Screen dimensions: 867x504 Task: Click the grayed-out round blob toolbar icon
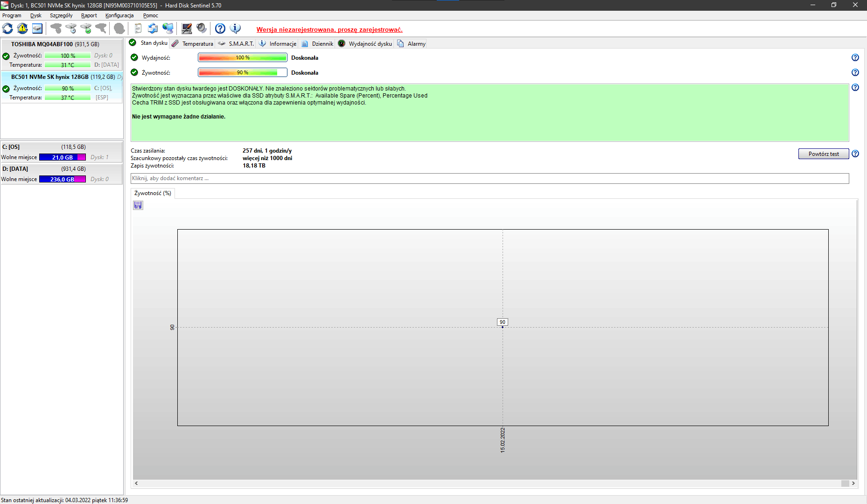click(x=119, y=28)
